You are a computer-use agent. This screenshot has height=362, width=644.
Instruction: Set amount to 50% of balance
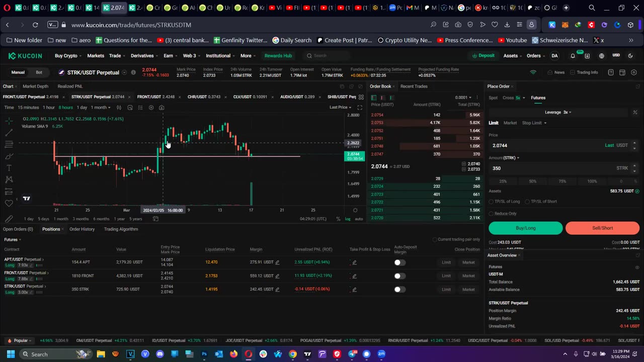click(533, 182)
